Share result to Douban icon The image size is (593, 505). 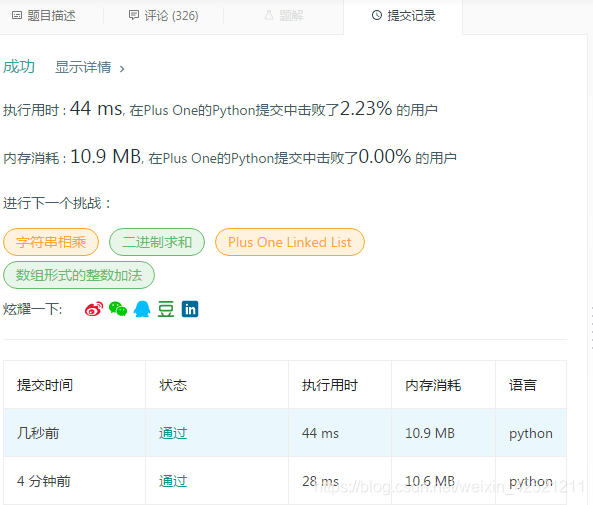coord(166,309)
